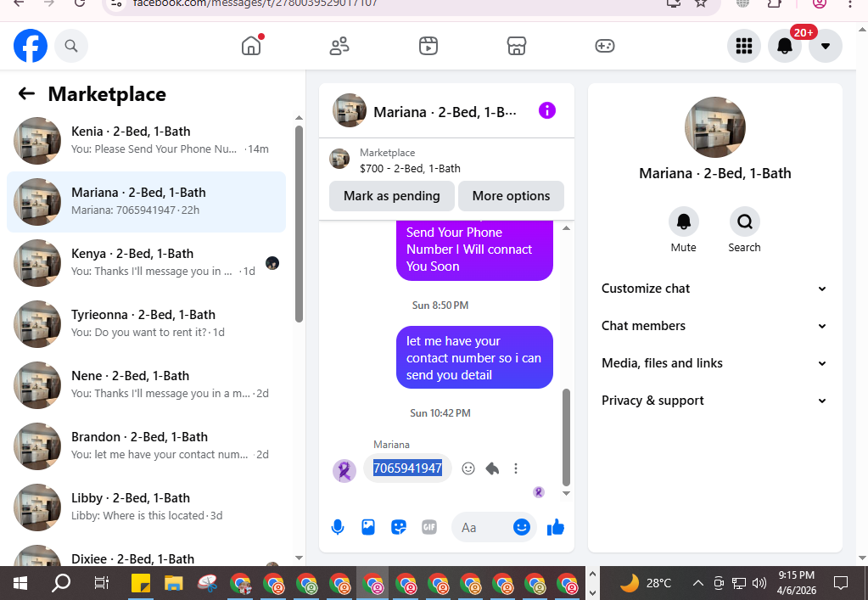The width and height of the screenshot is (868, 600).
Task: Open Sticky Notes taskbar icon
Action: tap(141, 583)
